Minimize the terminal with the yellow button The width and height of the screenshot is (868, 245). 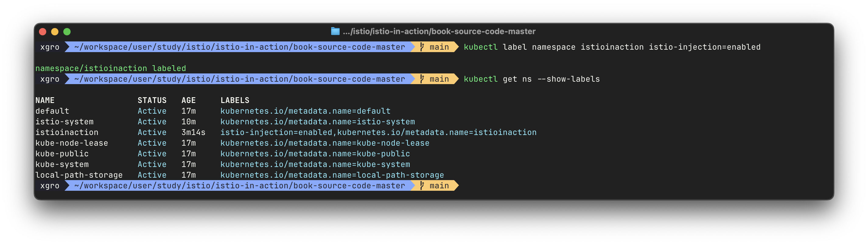pyautogui.click(x=55, y=32)
